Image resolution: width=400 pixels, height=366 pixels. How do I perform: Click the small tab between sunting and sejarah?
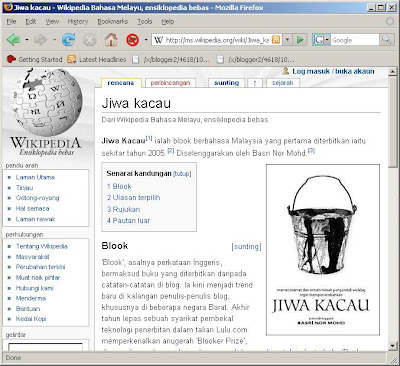pos(255,83)
